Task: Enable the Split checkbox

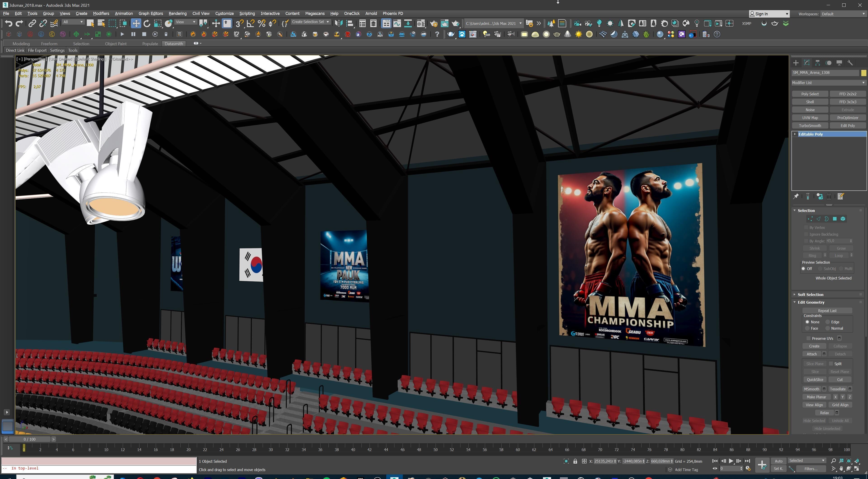Action: (x=831, y=364)
